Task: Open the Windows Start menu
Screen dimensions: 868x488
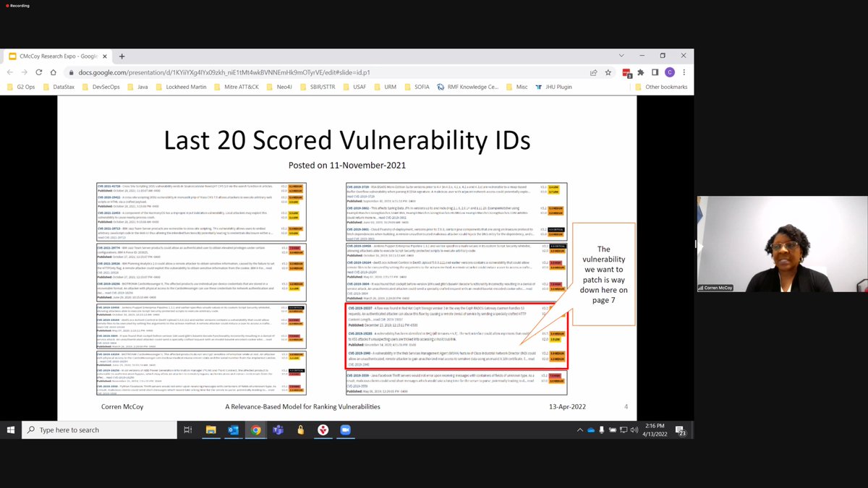Action: (11, 429)
